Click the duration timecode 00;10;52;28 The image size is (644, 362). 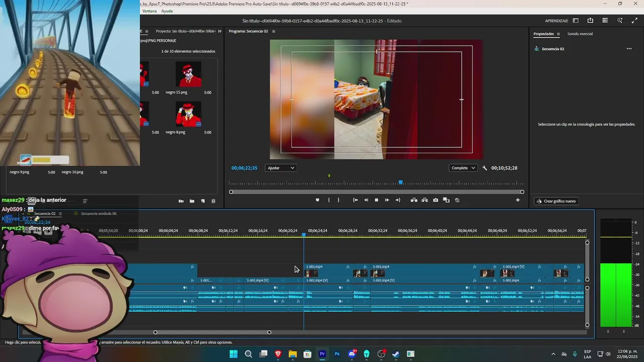pos(504,168)
